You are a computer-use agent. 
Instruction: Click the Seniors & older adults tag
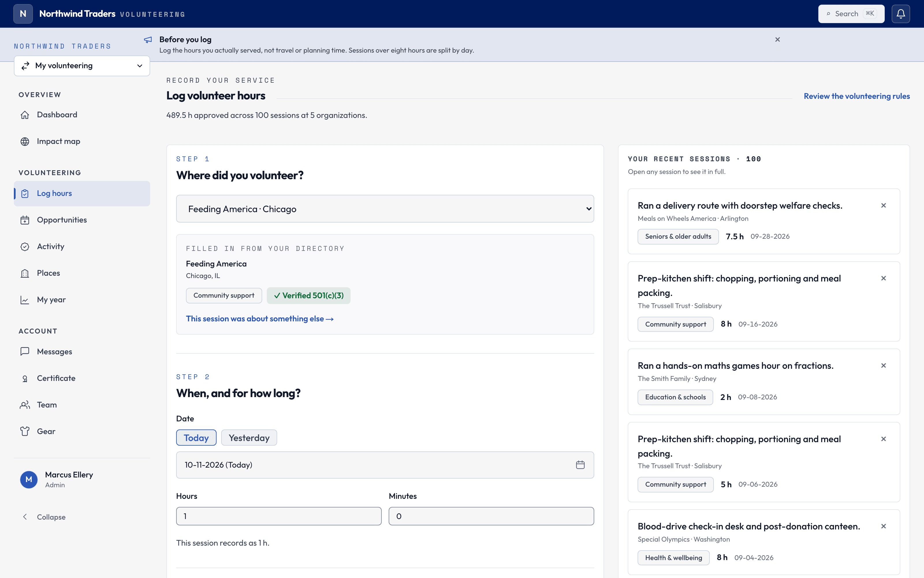coord(678,237)
